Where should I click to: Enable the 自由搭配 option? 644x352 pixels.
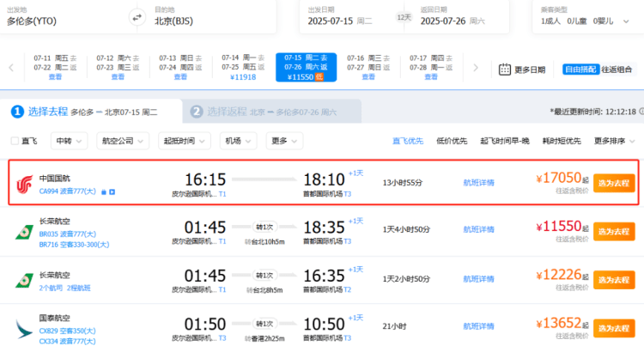pos(580,70)
